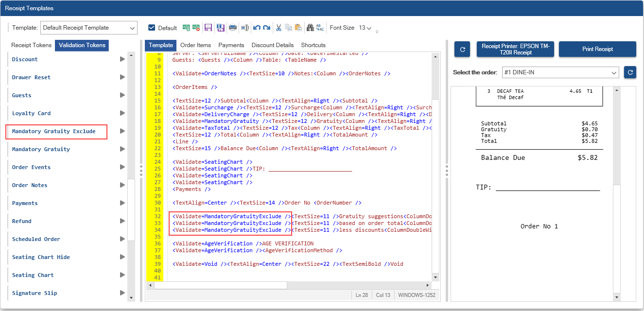
Task: Expand the Mandatory Gratuity Exclude token arrow
Action: [122, 131]
